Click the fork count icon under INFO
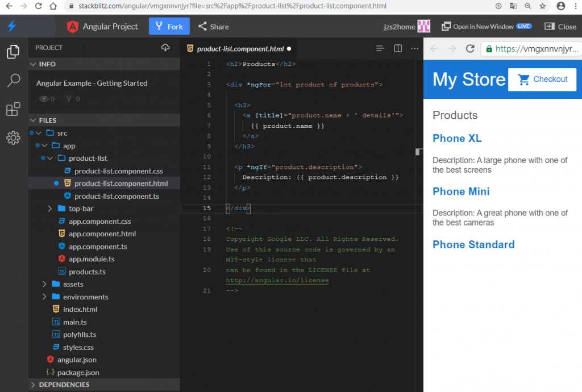 [69, 98]
